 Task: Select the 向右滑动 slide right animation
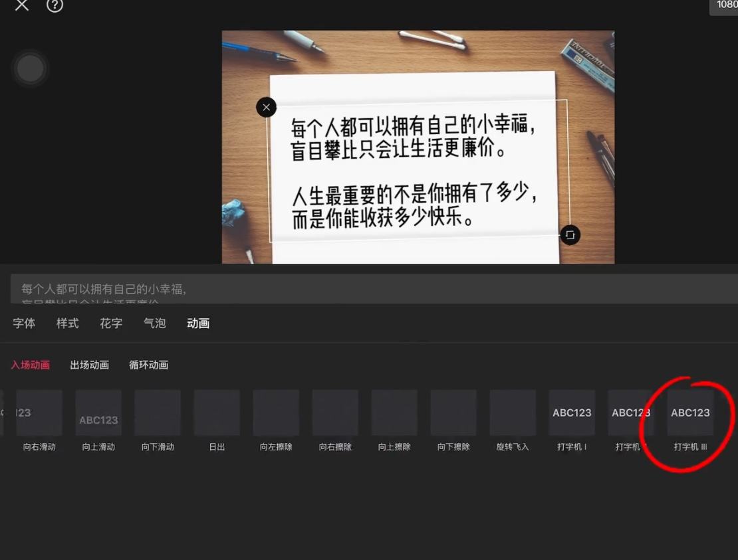coord(39,413)
